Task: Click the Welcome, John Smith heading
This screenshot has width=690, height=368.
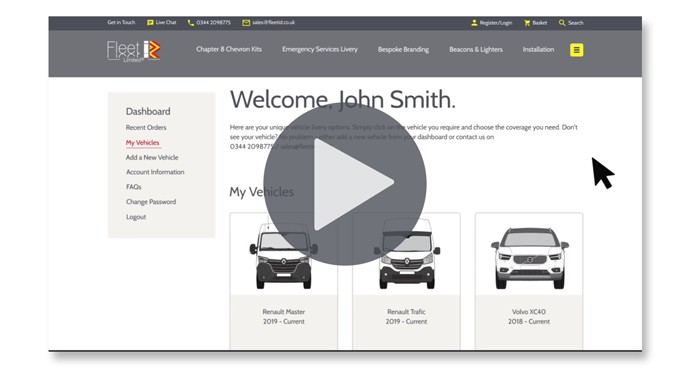Action: [343, 99]
